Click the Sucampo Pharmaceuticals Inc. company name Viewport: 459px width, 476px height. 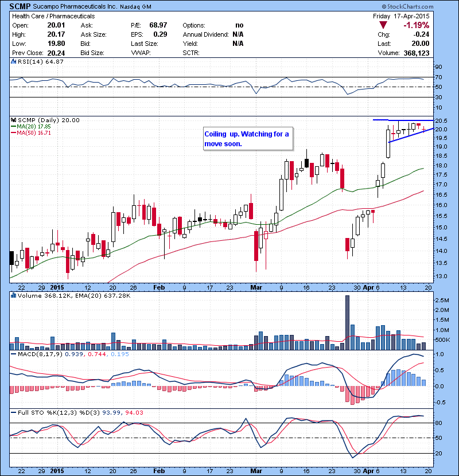tap(75, 6)
